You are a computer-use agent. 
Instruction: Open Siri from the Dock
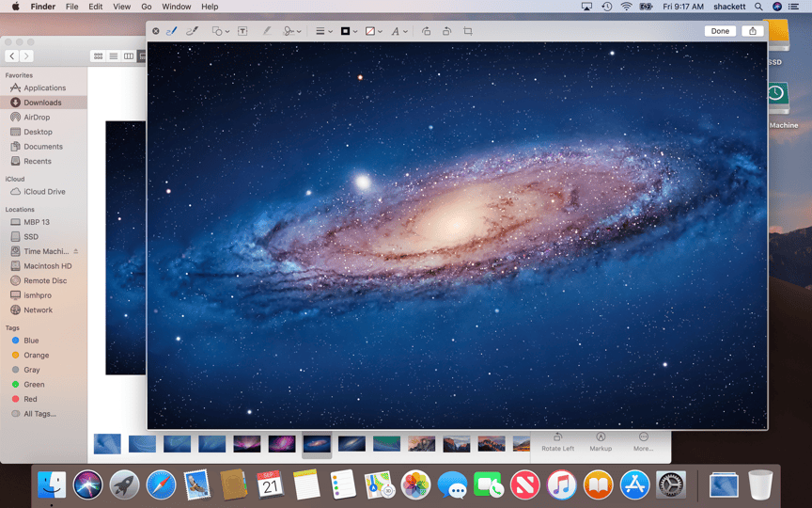click(x=87, y=484)
